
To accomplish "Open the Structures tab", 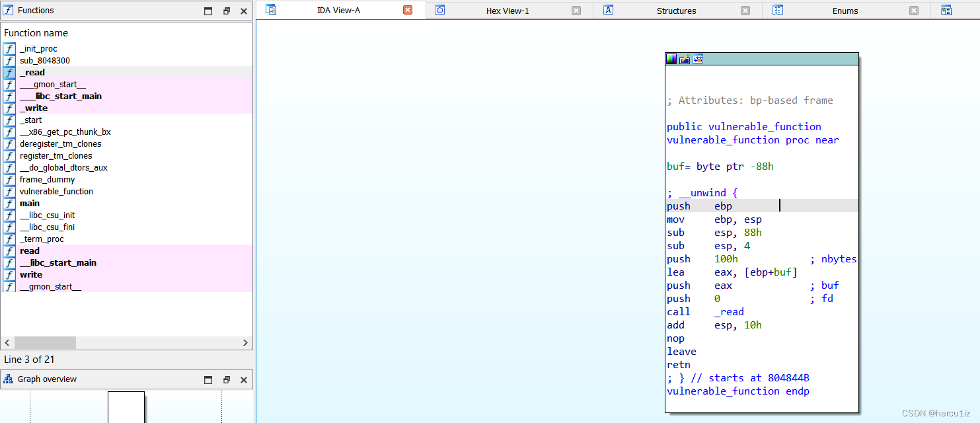I will point(677,11).
